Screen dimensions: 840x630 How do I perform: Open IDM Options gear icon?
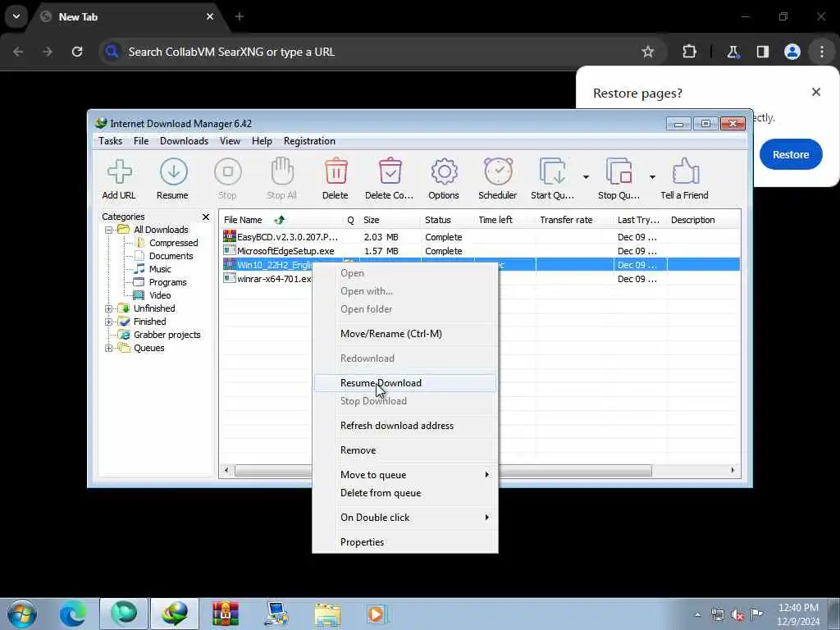[x=444, y=172]
